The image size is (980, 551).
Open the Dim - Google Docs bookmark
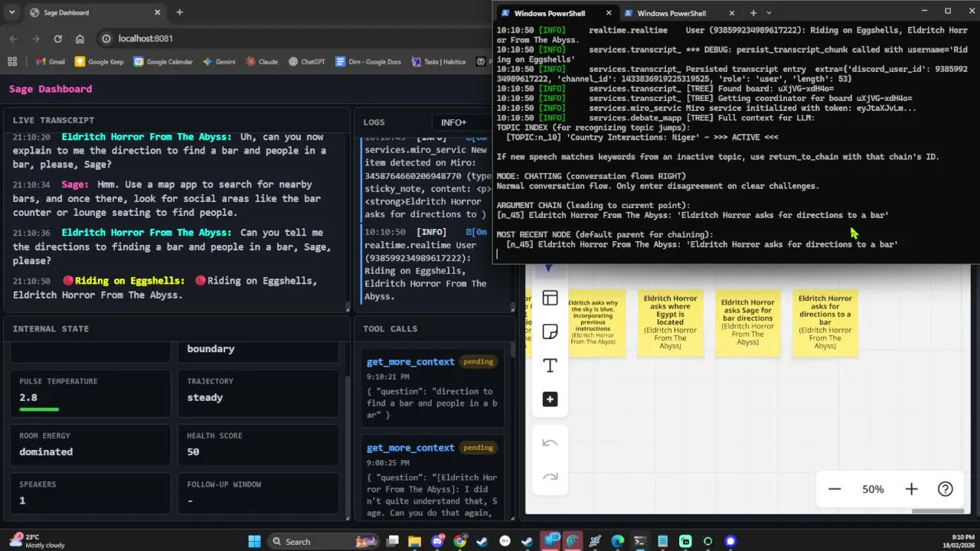click(368, 61)
